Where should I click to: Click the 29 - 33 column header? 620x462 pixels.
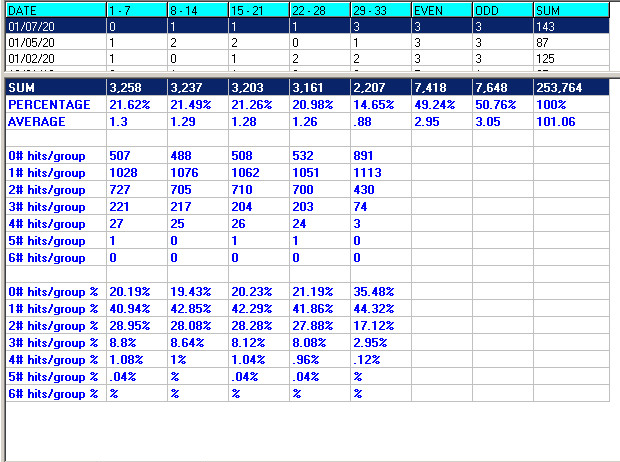tap(381, 10)
